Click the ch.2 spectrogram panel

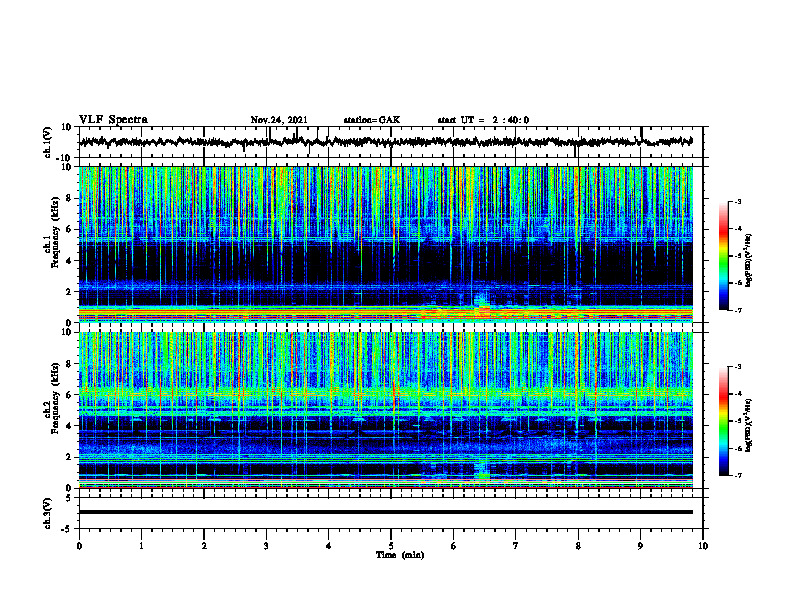(x=385, y=410)
